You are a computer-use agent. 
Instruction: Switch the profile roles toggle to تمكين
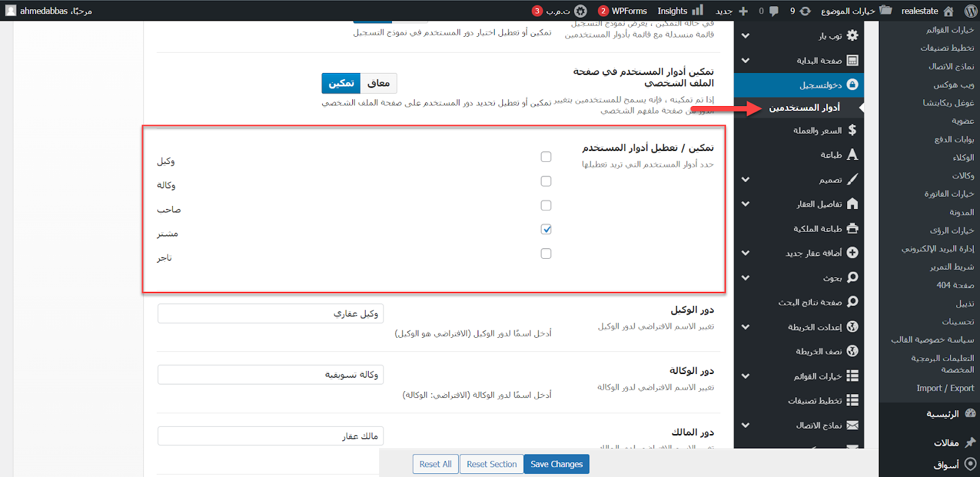click(341, 83)
